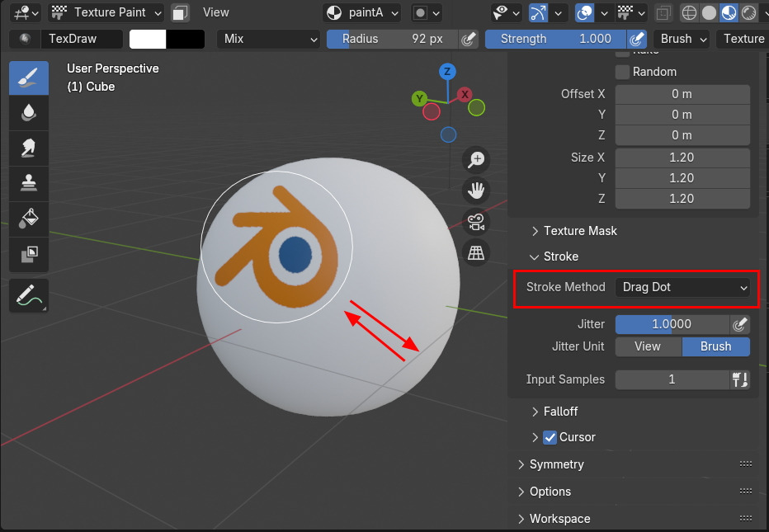Open the paintA texture slot dropdown
This screenshot has height=532, width=769.
coord(361,12)
